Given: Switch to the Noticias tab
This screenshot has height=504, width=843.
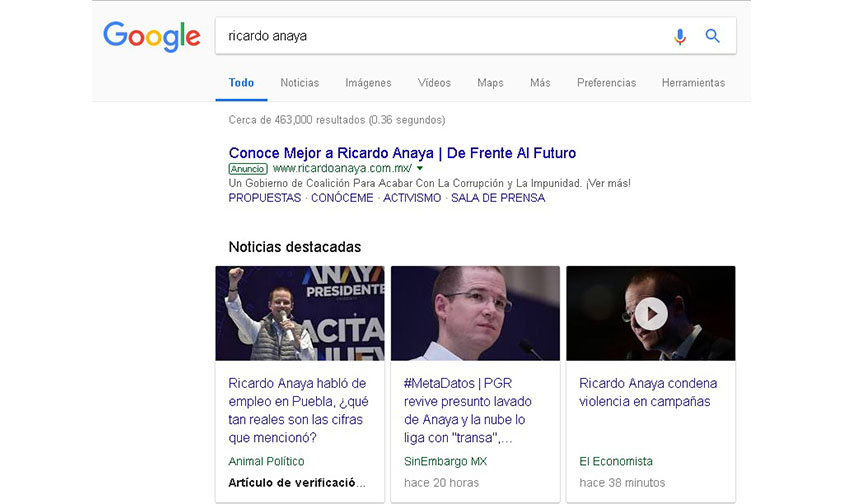Looking at the screenshot, I should [299, 83].
